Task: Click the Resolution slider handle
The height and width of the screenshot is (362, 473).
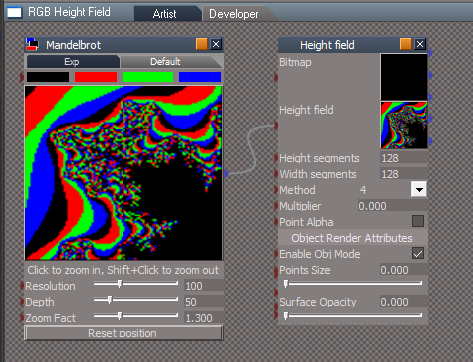Action: (120, 284)
